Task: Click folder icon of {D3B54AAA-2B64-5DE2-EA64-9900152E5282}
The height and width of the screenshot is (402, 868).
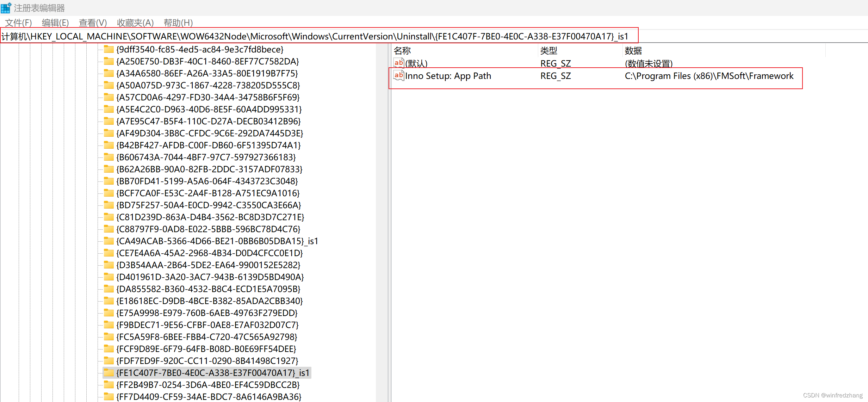Action: [109, 265]
